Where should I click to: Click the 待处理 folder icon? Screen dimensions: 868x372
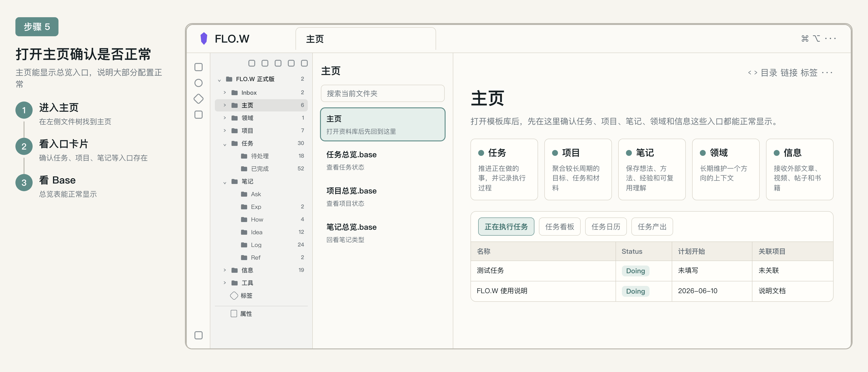coord(244,156)
